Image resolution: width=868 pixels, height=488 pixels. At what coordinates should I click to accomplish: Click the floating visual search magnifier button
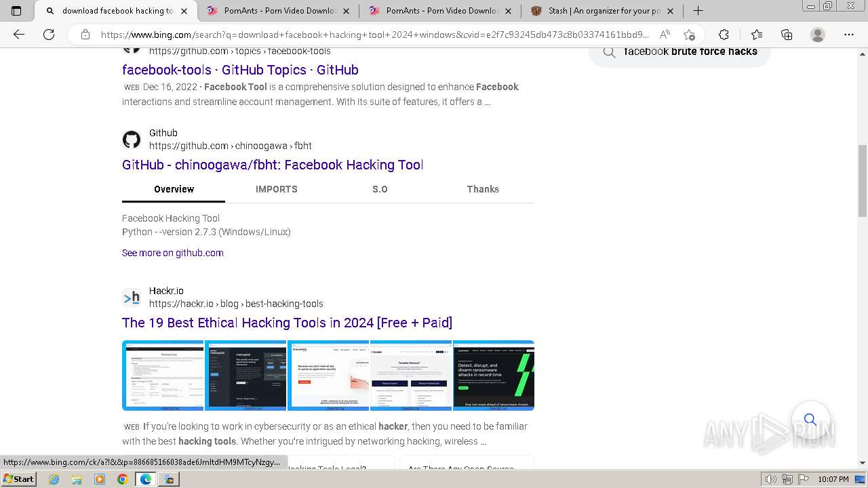[x=810, y=420]
